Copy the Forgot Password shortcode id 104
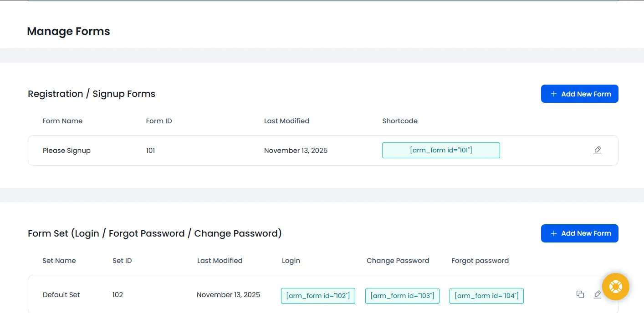 click(x=486, y=296)
